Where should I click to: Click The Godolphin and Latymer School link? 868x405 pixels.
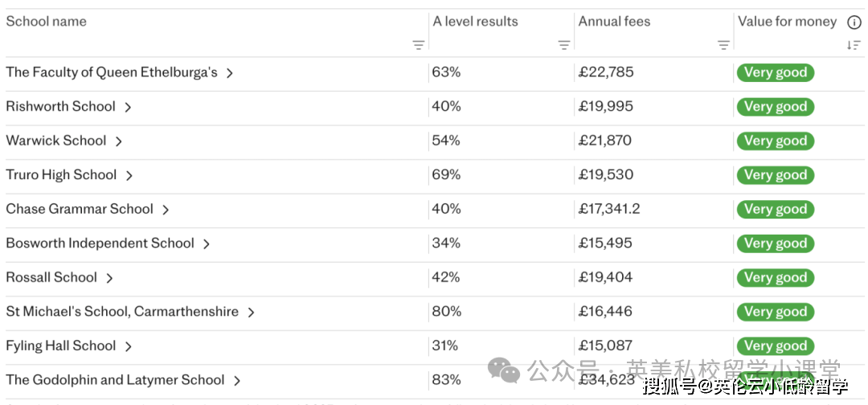[115, 380]
